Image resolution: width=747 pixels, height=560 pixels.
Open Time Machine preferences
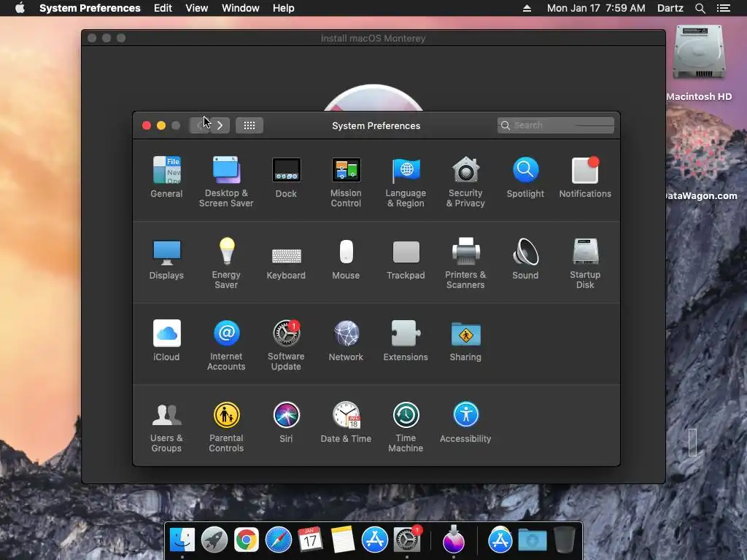(x=406, y=427)
